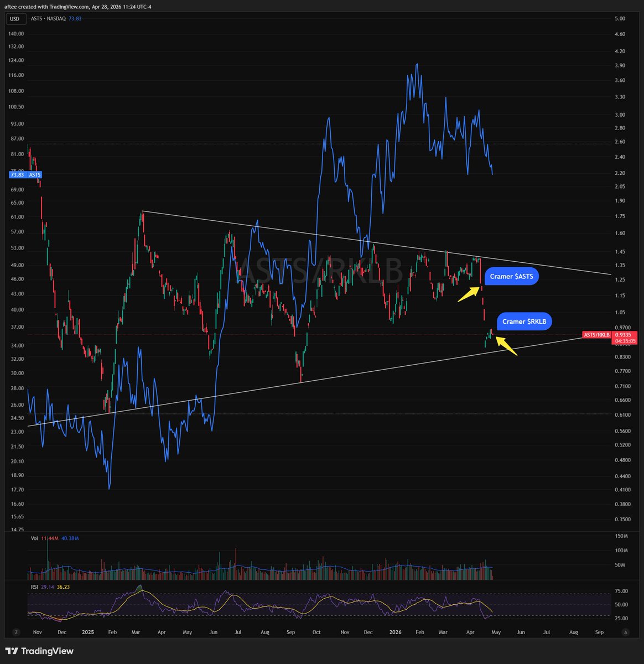Screen dimensions: 644x664
Task: Select the Cramer $RKLB callout label
Action: (x=524, y=321)
